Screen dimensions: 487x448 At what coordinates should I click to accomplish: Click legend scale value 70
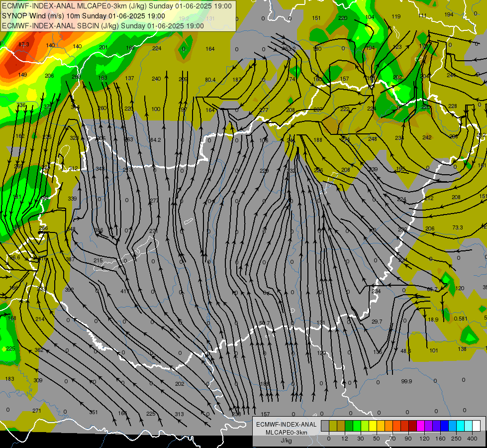(x=392, y=439)
